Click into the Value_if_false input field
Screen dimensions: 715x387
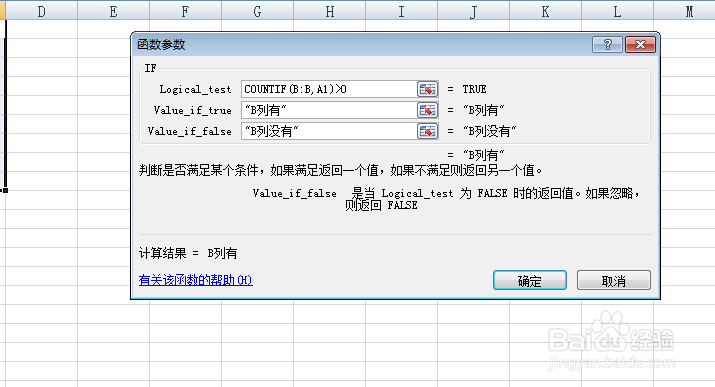[329, 131]
